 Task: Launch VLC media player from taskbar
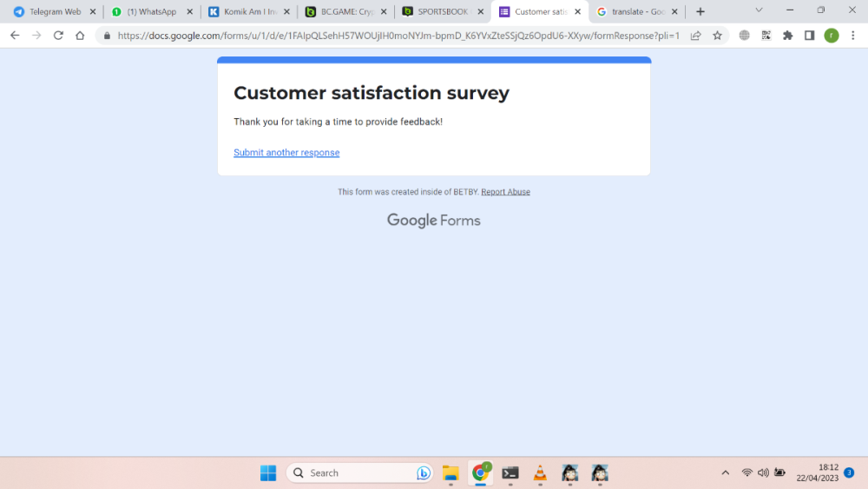(540, 472)
